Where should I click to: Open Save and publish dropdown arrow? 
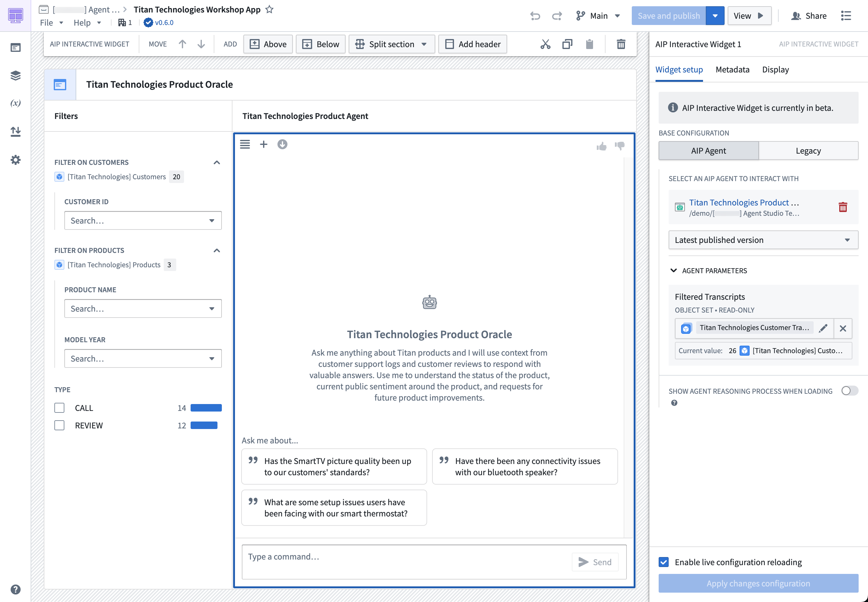[x=715, y=16]
